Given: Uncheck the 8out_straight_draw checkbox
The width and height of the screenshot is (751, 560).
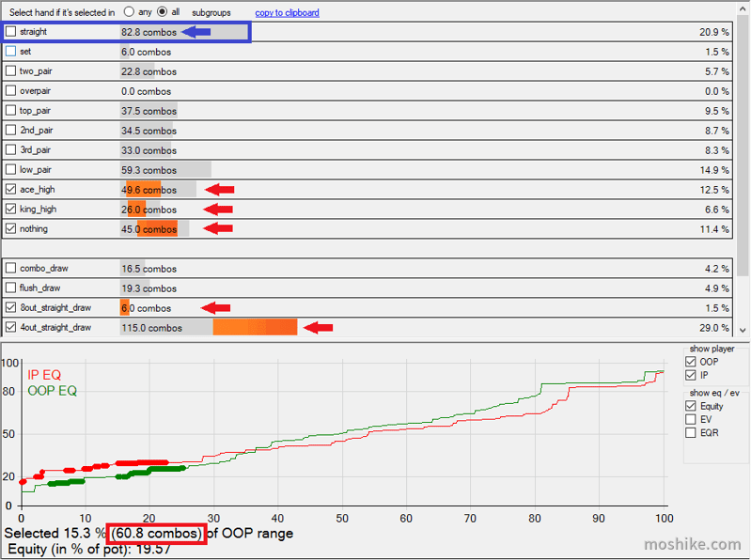Looking at the screenshot, I should coord(10,307).
